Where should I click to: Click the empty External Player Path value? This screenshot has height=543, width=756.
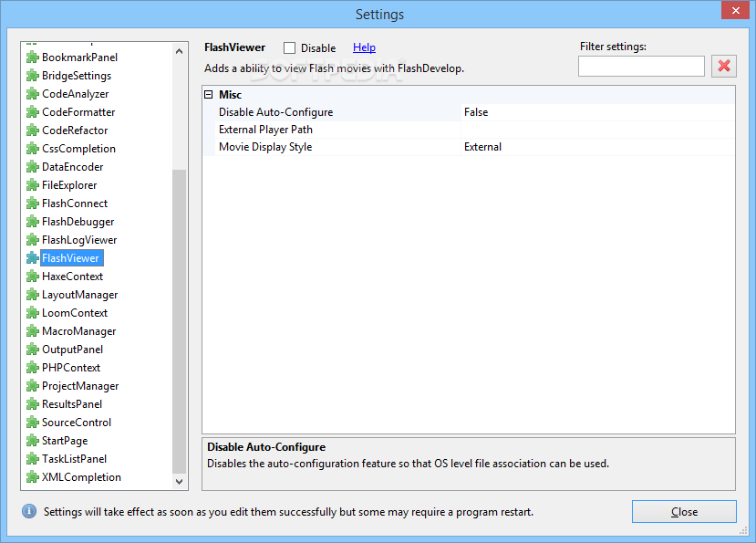pos(598,130)
